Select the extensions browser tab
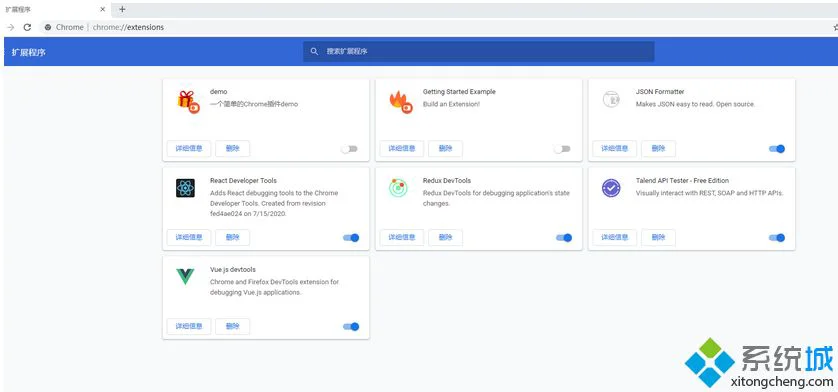The height and width of the screenshot is (392, 838). point(55,9)
